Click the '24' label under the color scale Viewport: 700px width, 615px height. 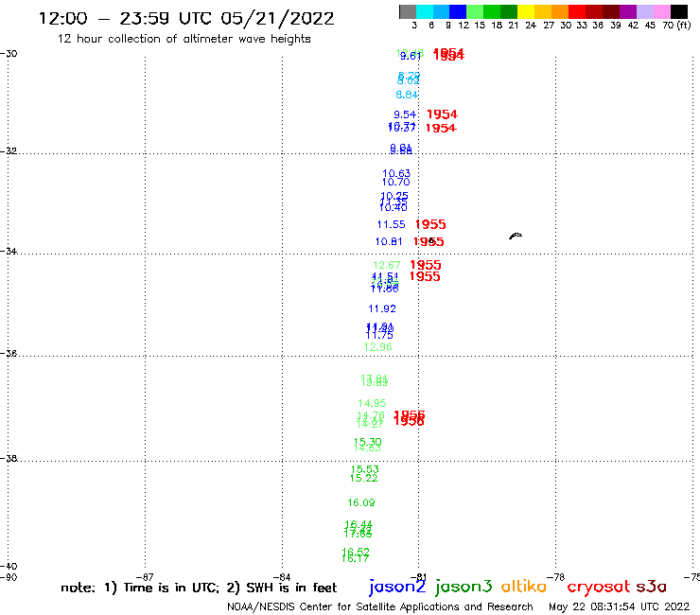coord(531,26)
